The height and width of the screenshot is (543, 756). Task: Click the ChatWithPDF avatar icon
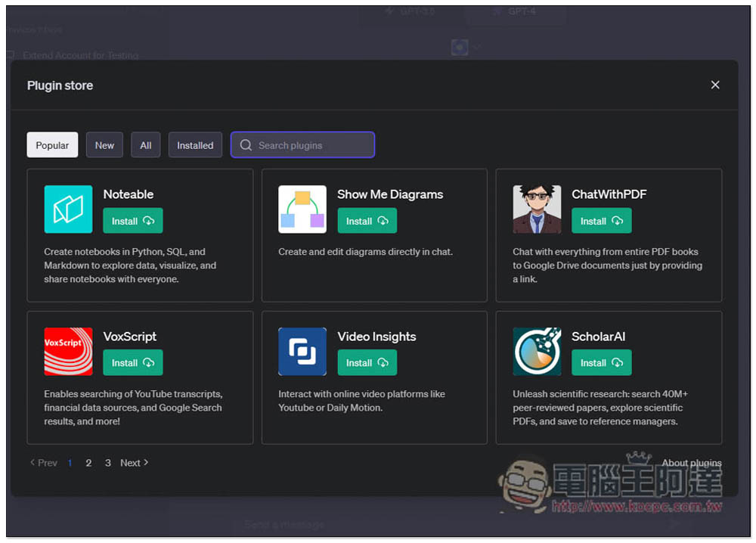tap(537, 209)
